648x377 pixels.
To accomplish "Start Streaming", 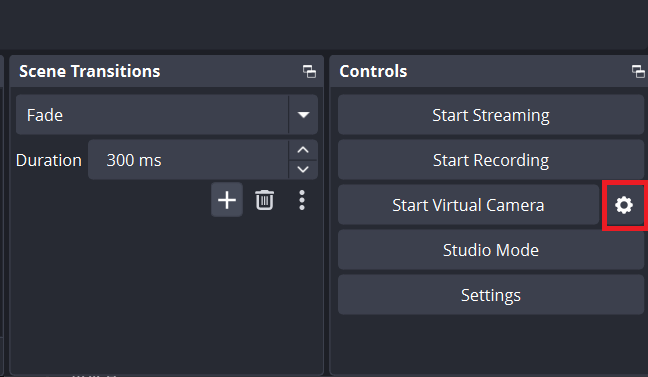I will [x=491, y=115].
